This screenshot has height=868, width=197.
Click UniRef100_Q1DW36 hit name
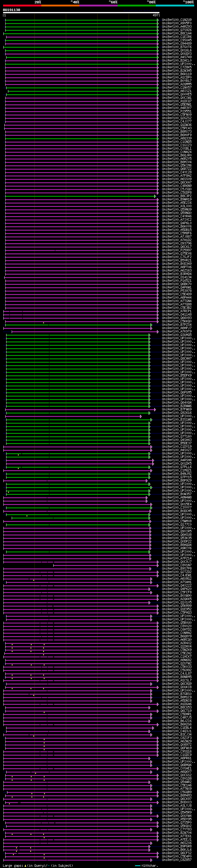point(177,125)
